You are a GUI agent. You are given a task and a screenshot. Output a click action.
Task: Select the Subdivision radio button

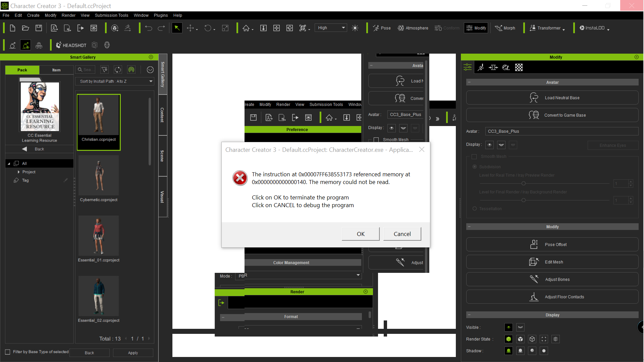click(474, 167)
